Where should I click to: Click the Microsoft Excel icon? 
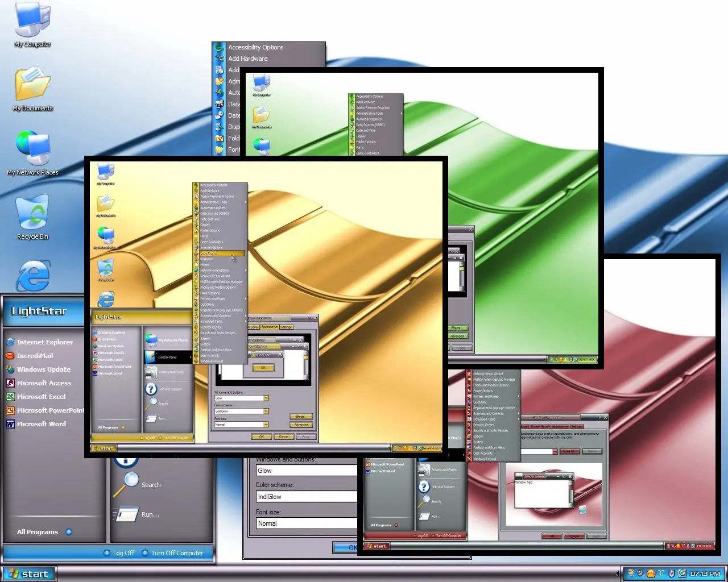pyautogui.click(x=10, y=397)
